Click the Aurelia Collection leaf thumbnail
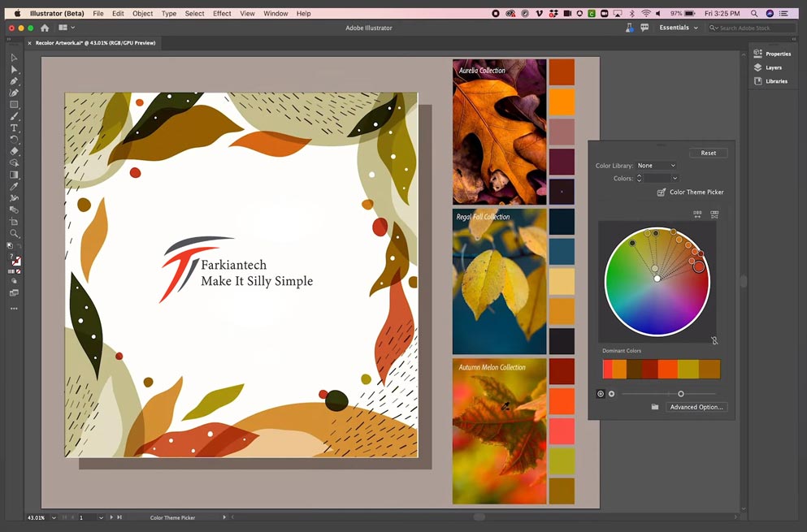807x532 pixels. pyautogui.click(x=499, y=132)
